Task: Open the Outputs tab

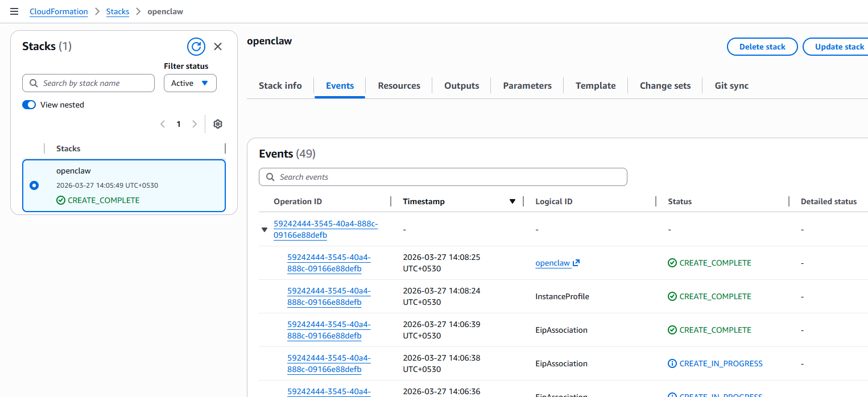Action: (461, 86)
